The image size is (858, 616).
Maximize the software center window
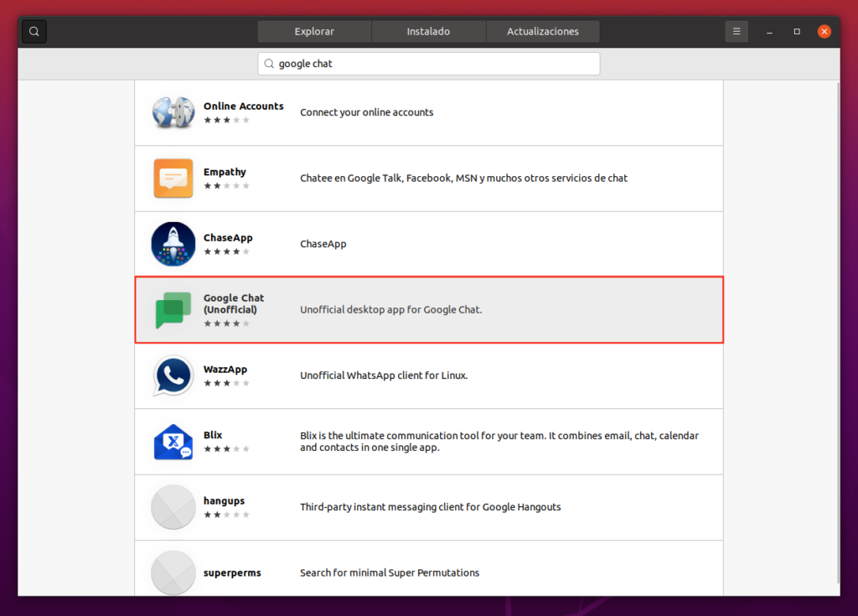[797, 32]
